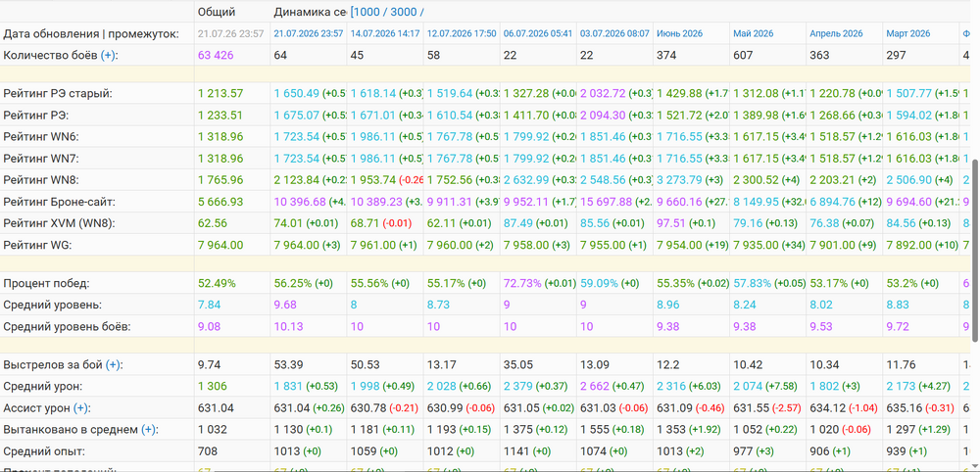Open the Март 2026 column link
The height and width of the screenshot is (472, 980).
tap(908, 33)
